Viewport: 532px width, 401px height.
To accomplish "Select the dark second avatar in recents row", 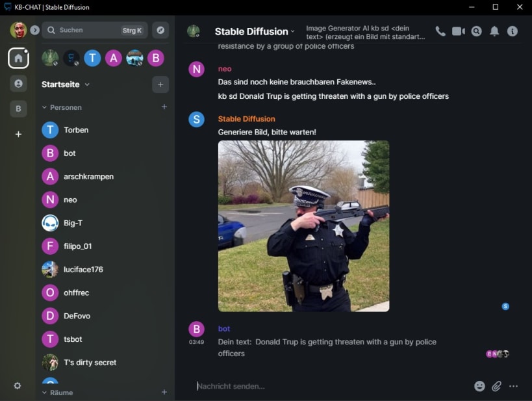I will pos(71,58).
